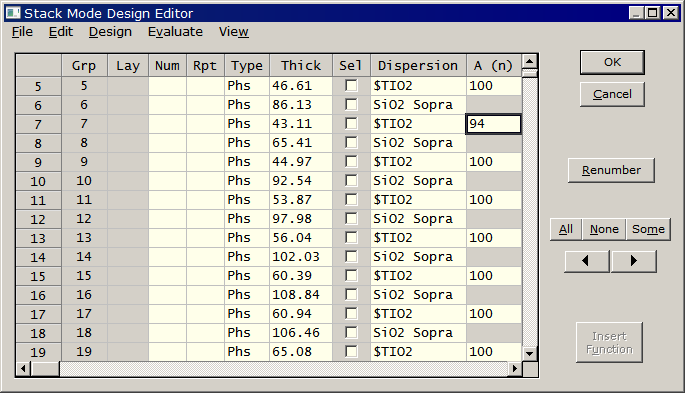The image size is (685, 393).
Task: Click Dispersion cell $TIO2 in row 5
Action: tap(418, 86)
